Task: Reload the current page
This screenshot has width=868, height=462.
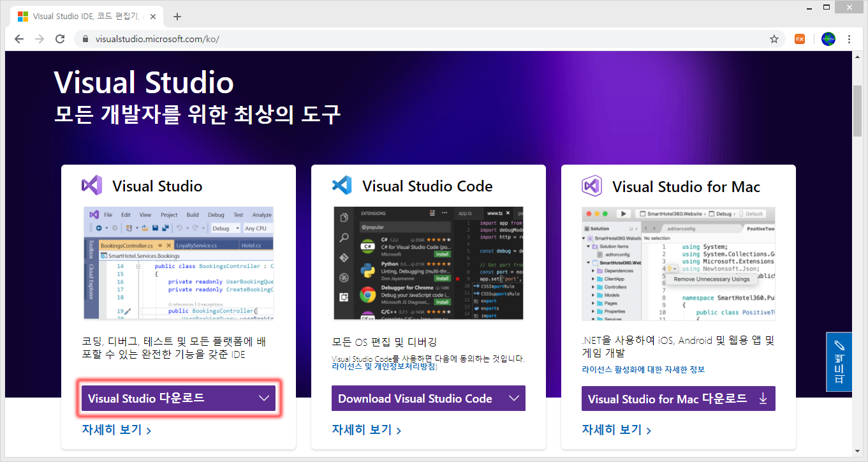Action: (x=60, y=39)
